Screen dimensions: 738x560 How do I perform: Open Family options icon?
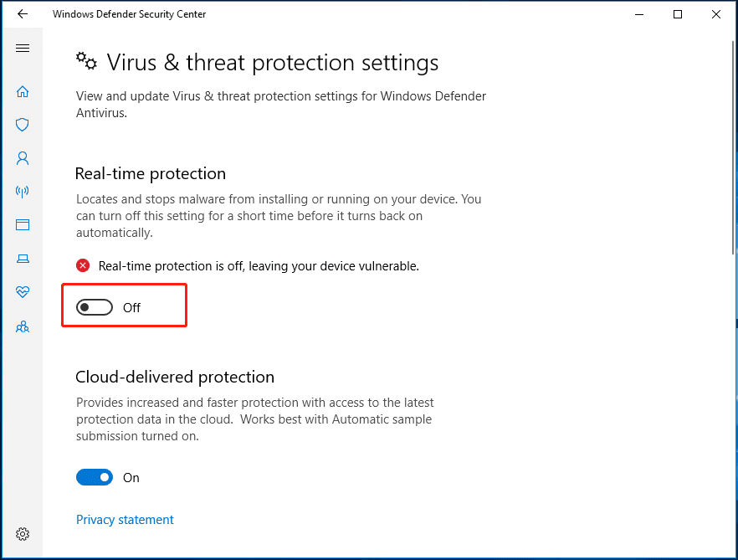coord(23,326)
